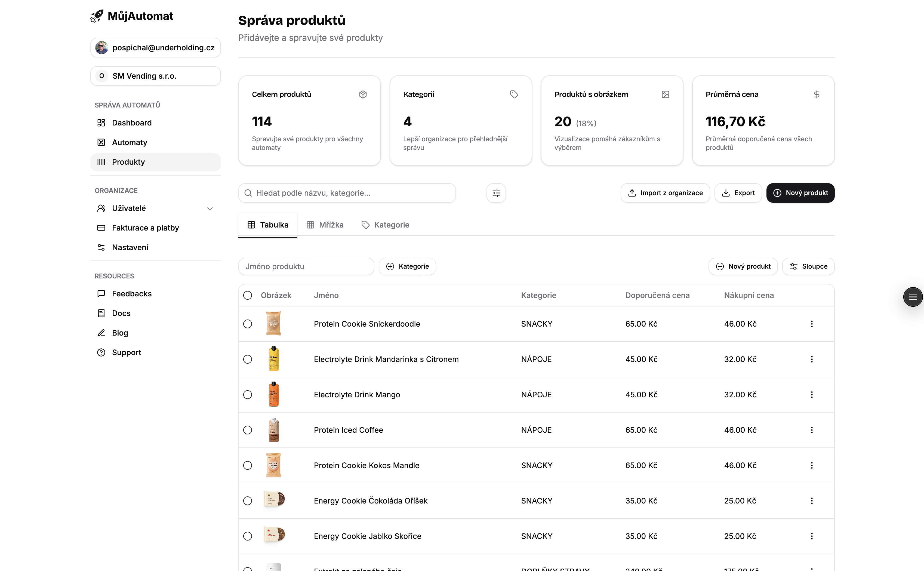Open the Sloupce column options

808,266
